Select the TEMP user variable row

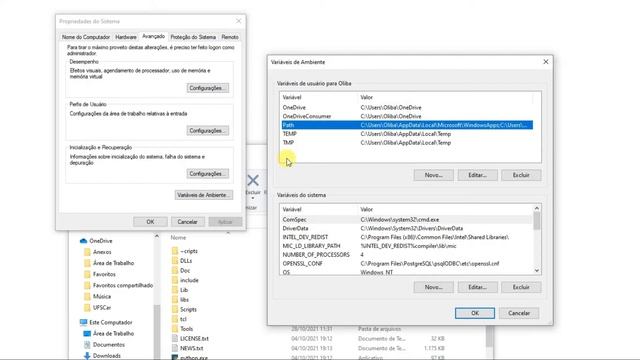(x=407, y=134)
